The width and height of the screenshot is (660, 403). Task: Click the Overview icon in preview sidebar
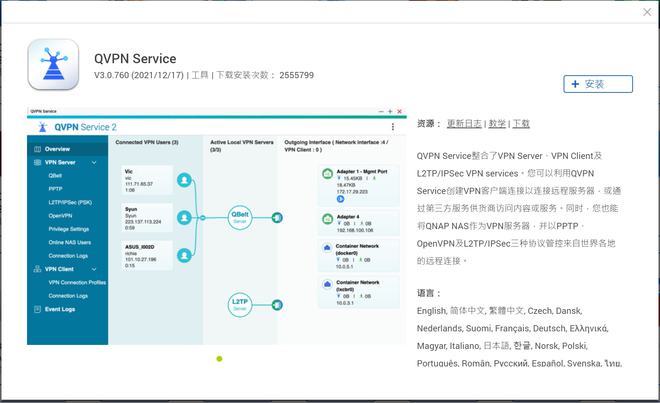pos(37,149)
